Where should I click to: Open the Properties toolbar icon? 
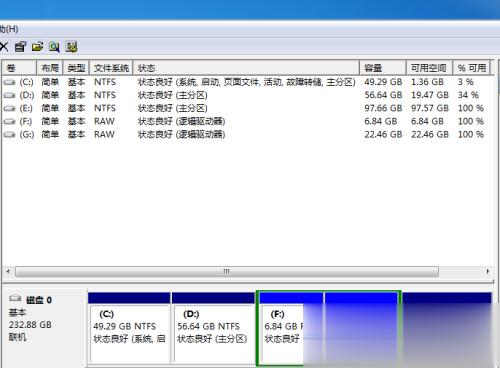point(20,47)
